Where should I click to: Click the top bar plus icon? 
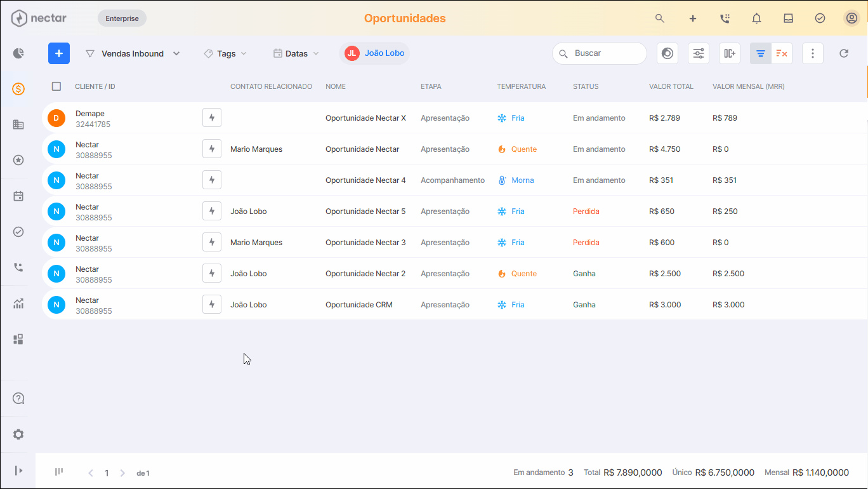pyautogui.click(x=693, y=18)
